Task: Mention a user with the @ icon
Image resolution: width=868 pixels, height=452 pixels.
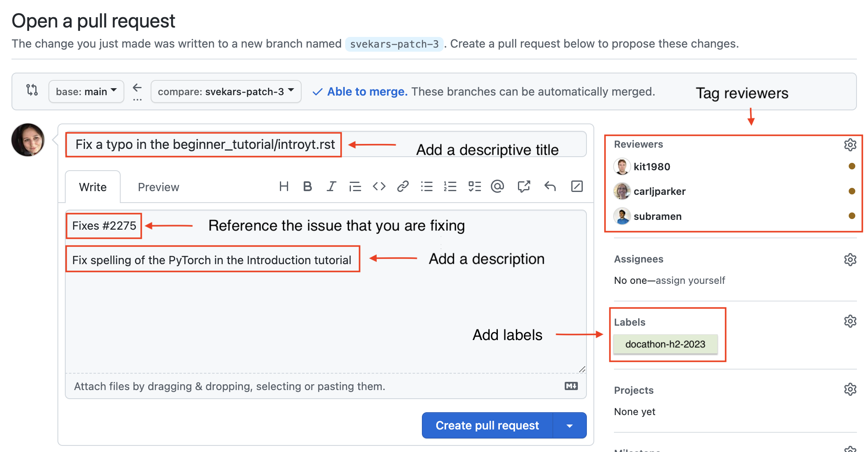Action: pos(497,187)
